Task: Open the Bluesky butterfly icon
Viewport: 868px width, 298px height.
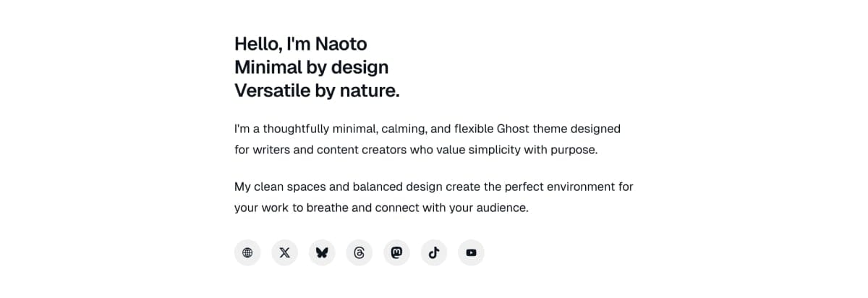Action: click(x=322, y=252)
